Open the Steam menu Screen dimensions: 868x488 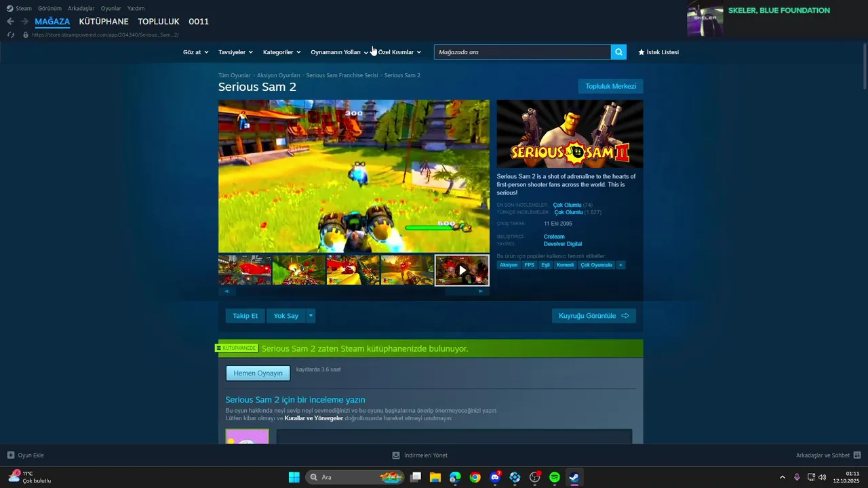pos(19,8)
